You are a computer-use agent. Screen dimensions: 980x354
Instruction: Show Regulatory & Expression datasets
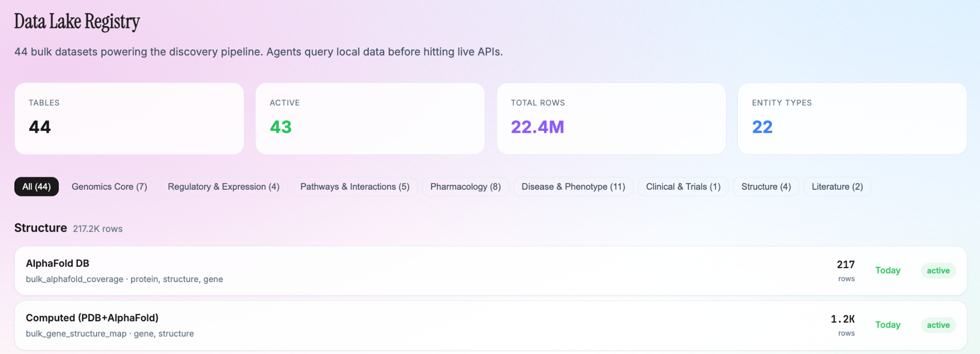pos(223,187)
